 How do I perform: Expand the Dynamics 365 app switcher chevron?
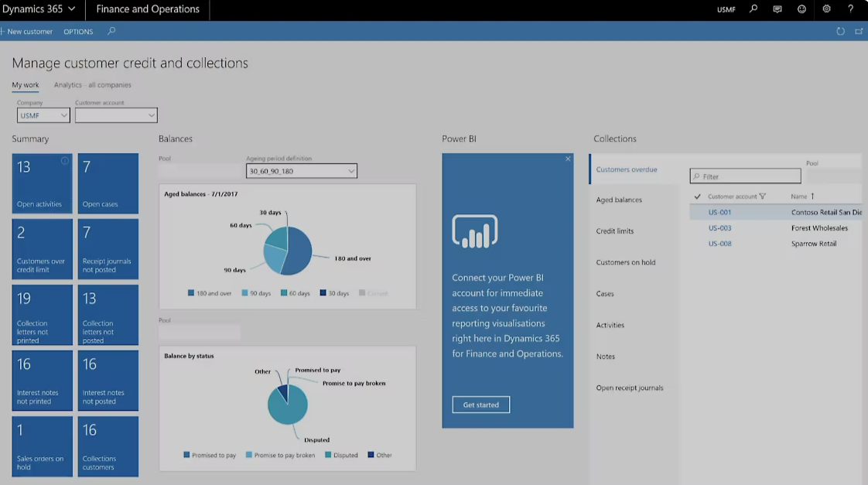[71, 9]
